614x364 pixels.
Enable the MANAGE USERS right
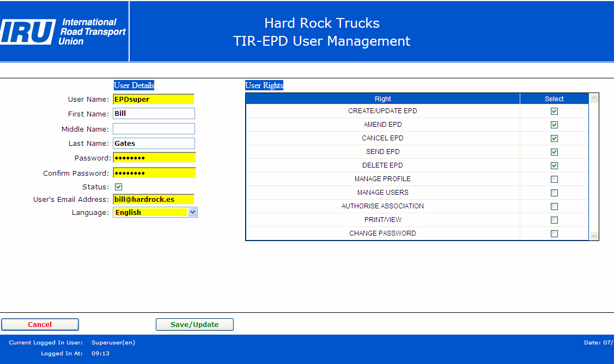[554, 193]
